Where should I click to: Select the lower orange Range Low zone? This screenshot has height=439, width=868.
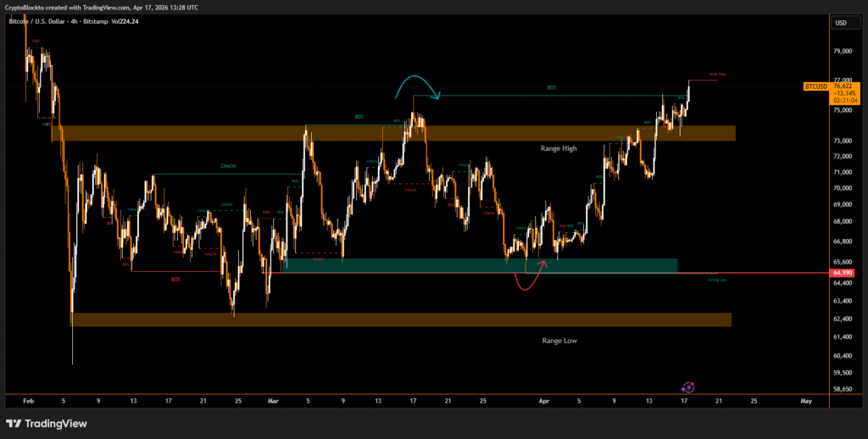coord(398,320)
